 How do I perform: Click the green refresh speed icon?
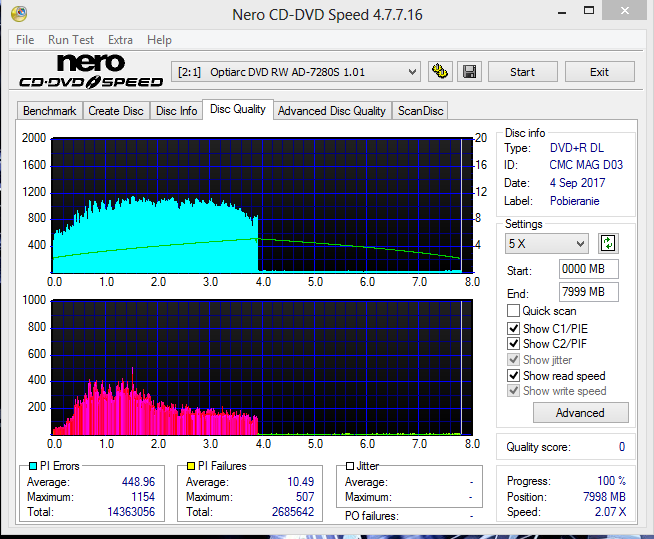(608, 243)
